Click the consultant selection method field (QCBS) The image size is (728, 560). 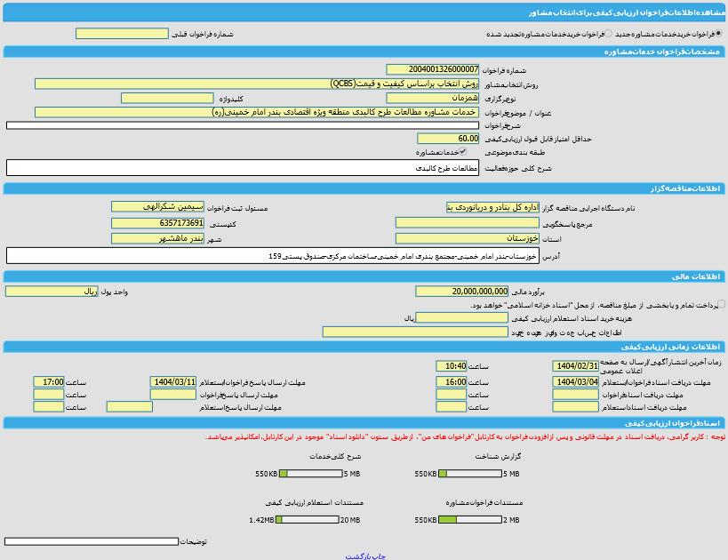[x=257, y=84]
